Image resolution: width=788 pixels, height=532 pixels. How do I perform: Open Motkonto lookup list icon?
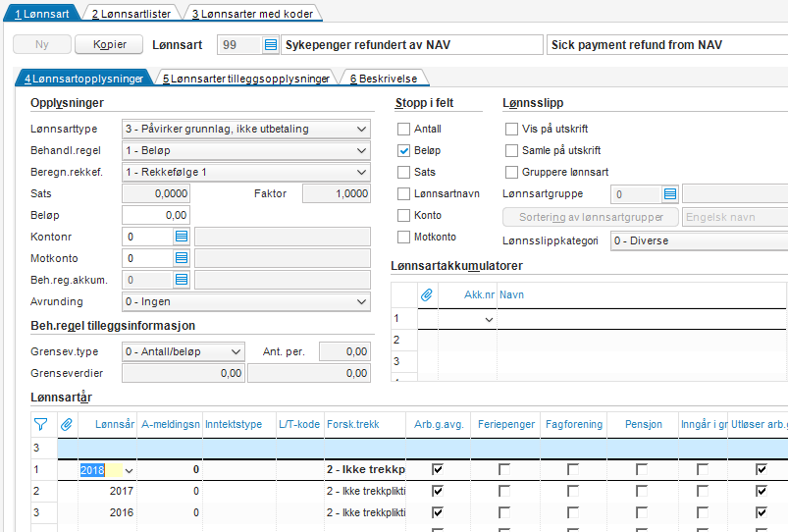pyautogui.click(x=182, y=258)
